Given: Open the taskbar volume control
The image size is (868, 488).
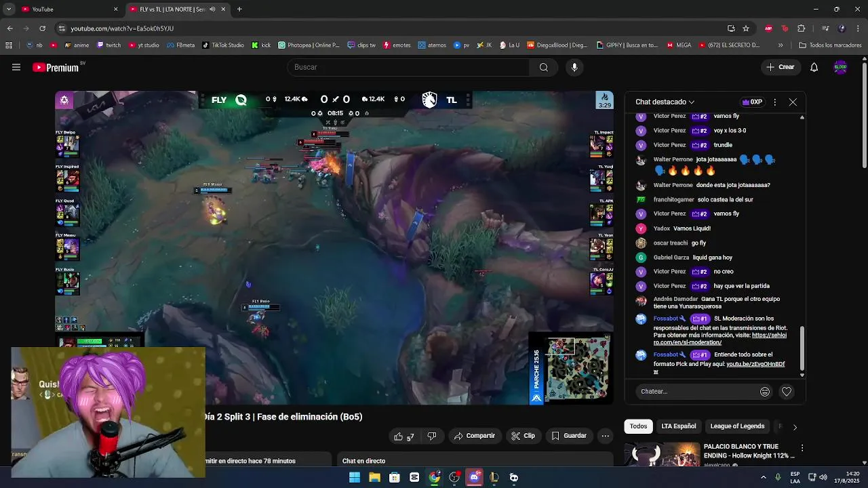Looking at the screenshot, I should tap(823, 477).
